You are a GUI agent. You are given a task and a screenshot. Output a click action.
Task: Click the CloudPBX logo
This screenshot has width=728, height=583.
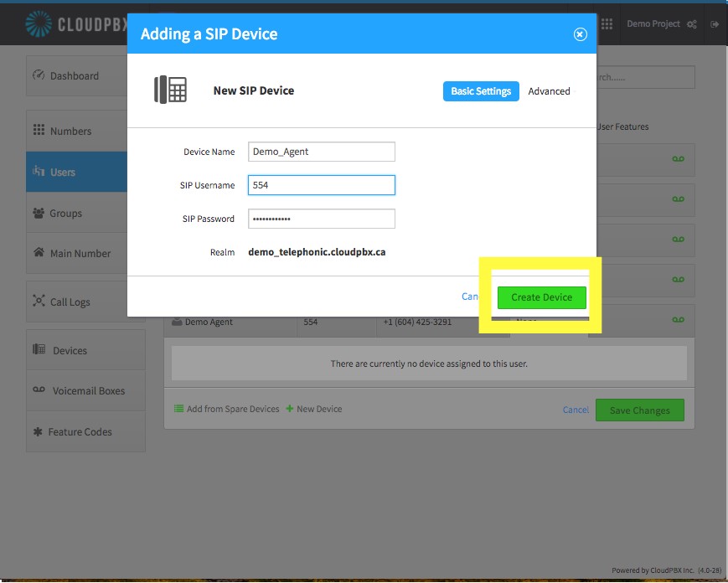click(76, 24)
